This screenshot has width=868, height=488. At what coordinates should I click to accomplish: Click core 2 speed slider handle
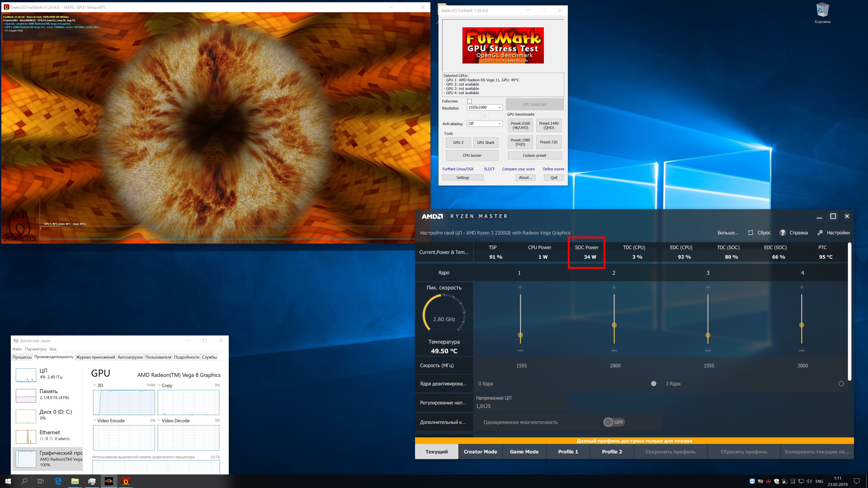(x=614, y=325)
